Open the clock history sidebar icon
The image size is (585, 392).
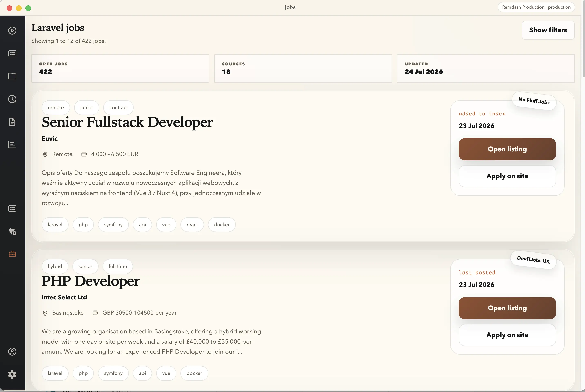(12, 99)
